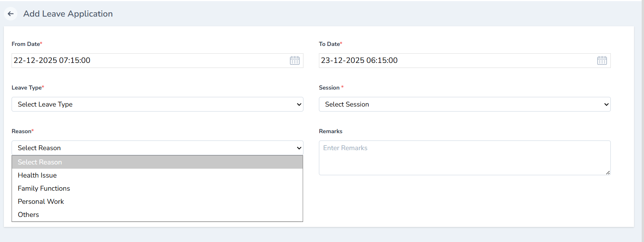Screen dimensions: 644x242
Task: Click the Reason dropdown chevron
Action: tap(298, 148)
